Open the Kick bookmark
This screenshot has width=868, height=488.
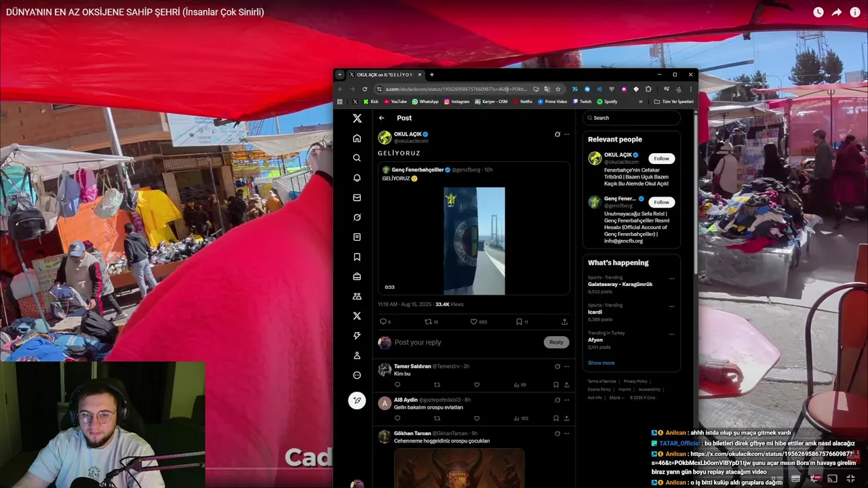[x=371, y=102]
